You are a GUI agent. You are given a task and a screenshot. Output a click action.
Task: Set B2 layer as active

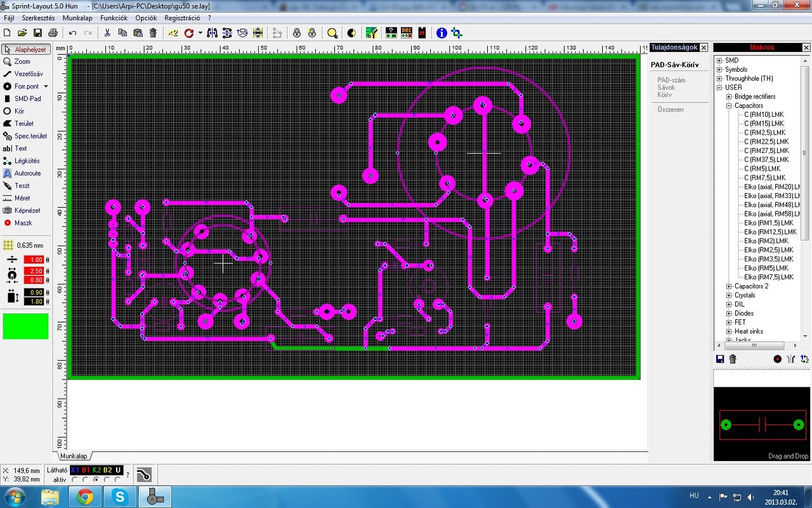107,479
